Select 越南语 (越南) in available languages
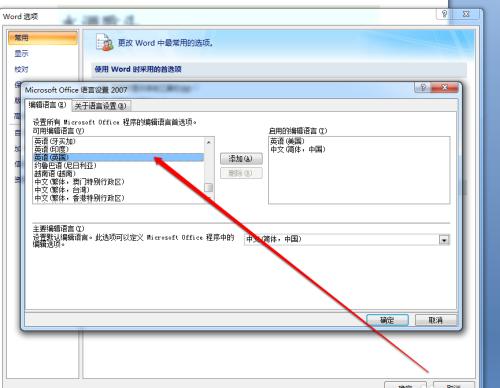500x388 pixels. click(118, 174)
